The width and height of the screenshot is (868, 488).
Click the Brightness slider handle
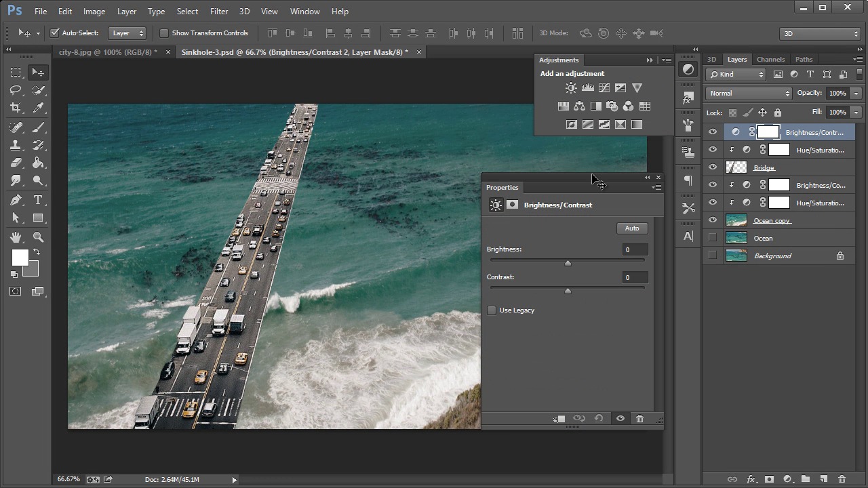(568, 263)
